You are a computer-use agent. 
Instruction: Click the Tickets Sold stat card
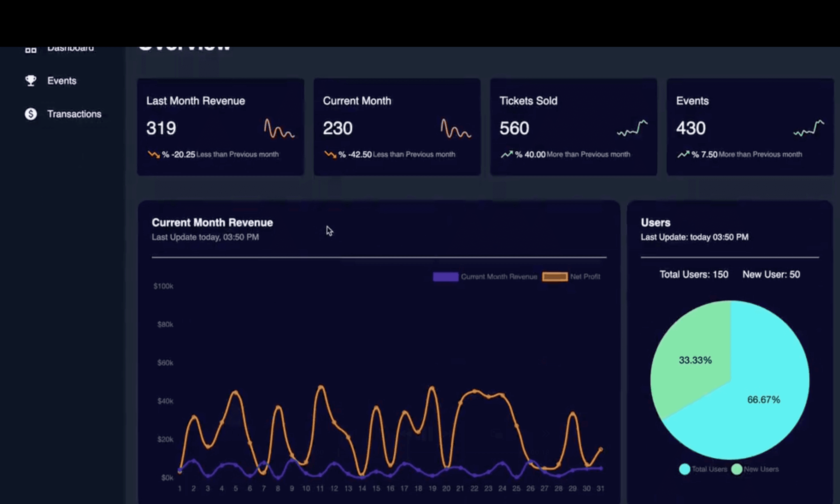[x=574, y=126]
